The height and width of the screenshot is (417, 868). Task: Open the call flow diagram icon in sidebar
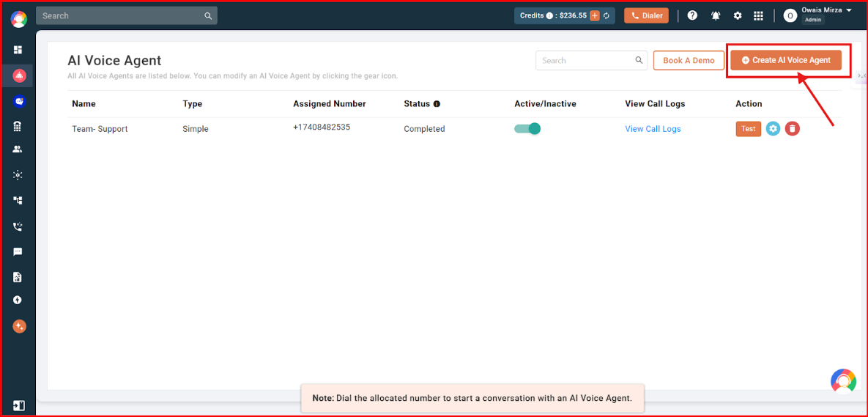tap(18, 201)
